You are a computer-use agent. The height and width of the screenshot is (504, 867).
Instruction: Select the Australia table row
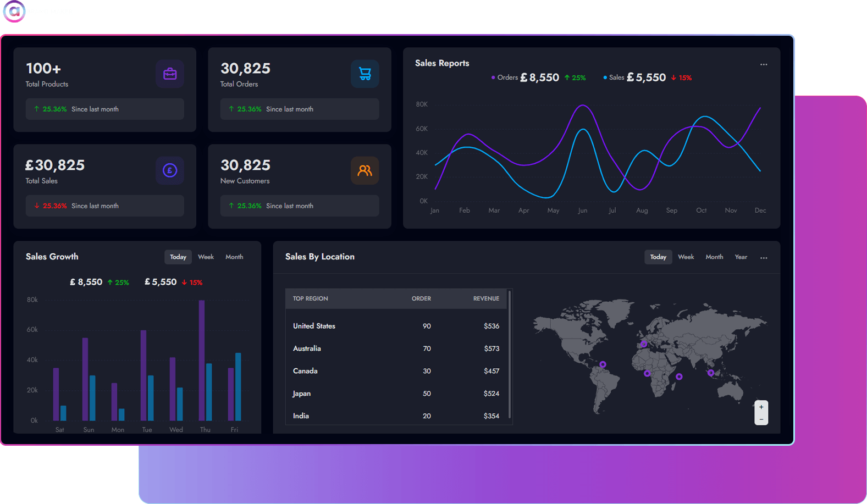(x=396, y=348)
